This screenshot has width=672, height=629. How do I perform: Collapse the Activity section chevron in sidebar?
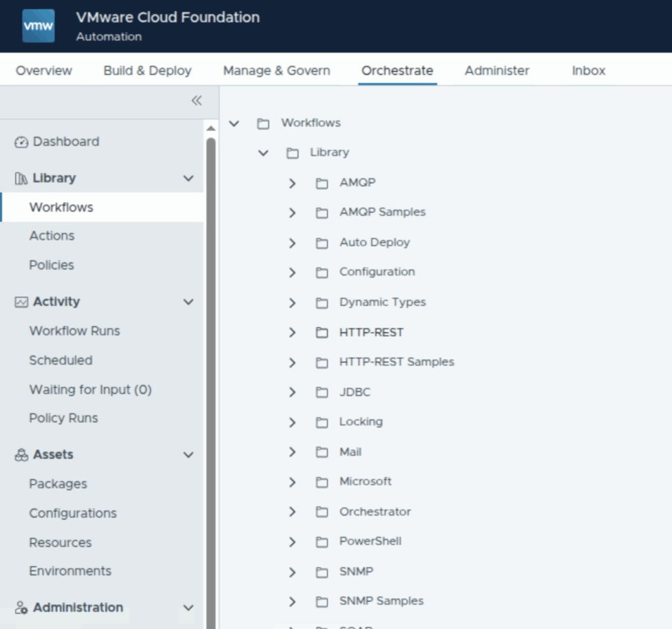[188, 302]
